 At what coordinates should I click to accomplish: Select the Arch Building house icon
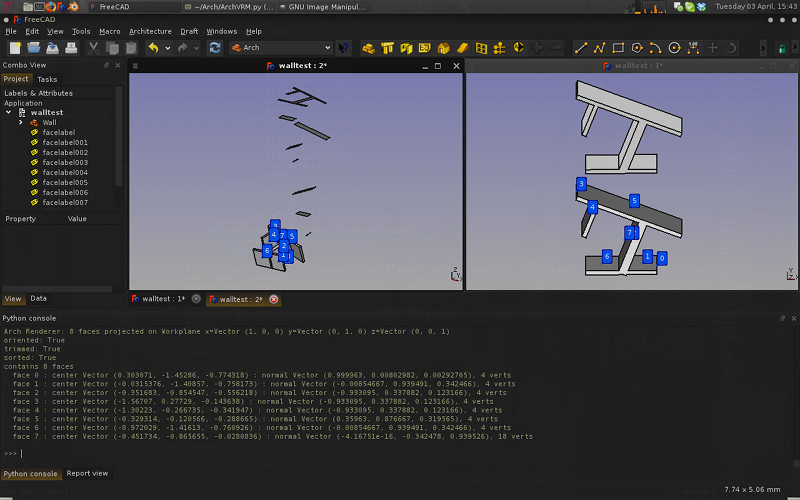tap(443, 48)
